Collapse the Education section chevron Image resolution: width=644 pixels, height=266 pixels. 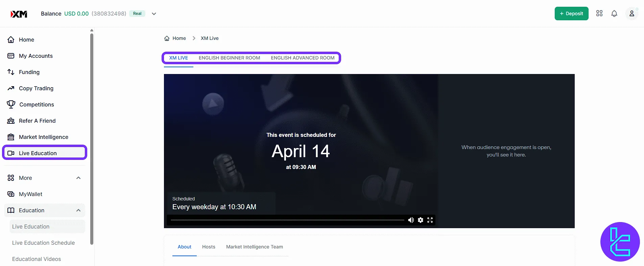[78, 210]
